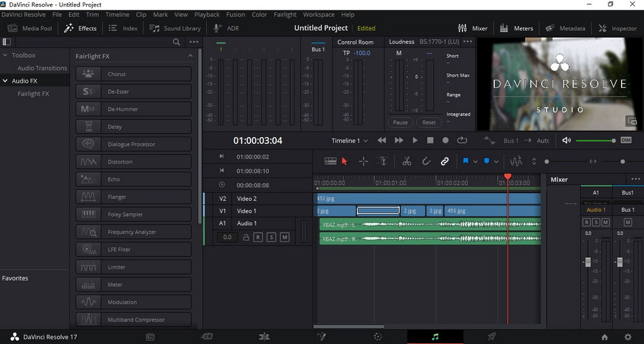
Task: Select the edit selection I-beam tool
Action: (382, 161)
